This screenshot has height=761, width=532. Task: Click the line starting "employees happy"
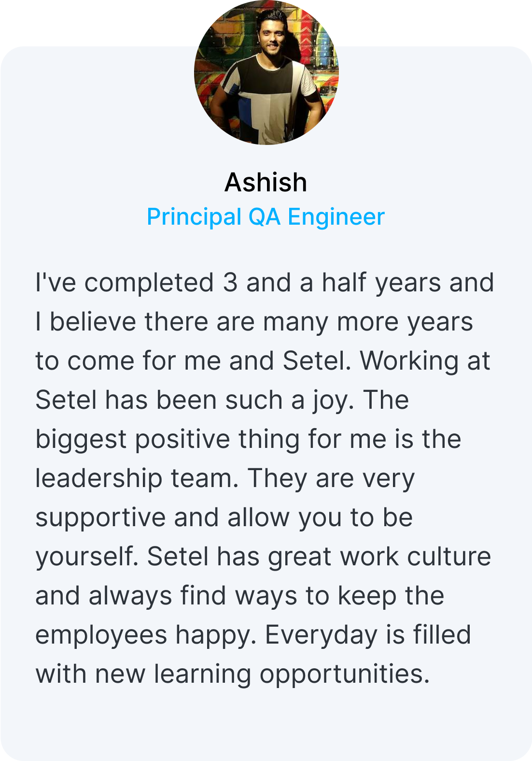click(x=253, y=635)
